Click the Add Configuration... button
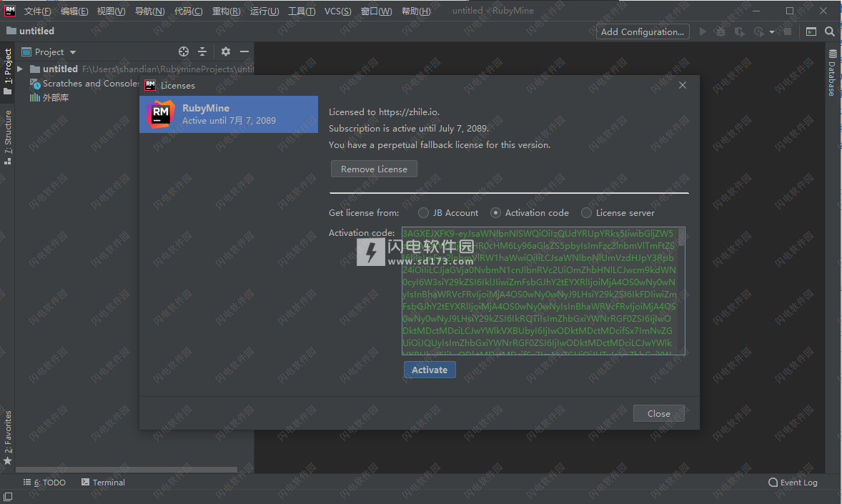The image size is (842, 504). [643, 31]
